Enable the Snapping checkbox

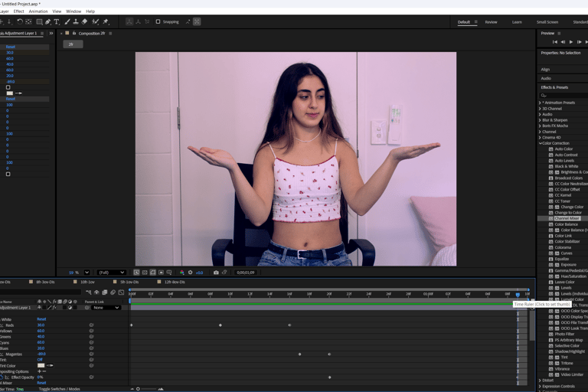coord(158,21)
